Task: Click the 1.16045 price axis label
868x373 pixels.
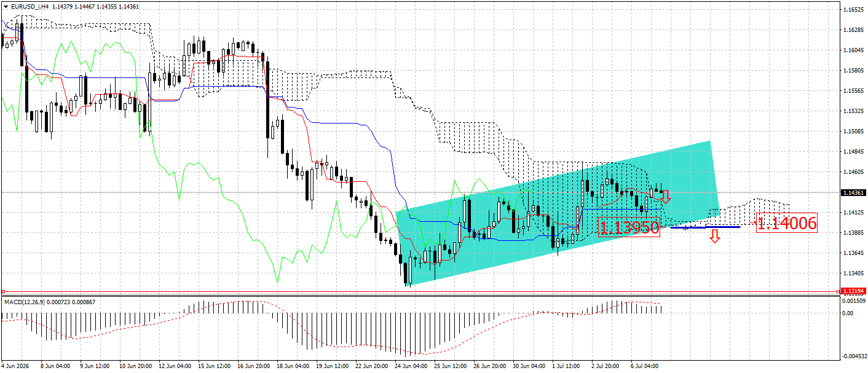Action: click(x=852, y=50)
